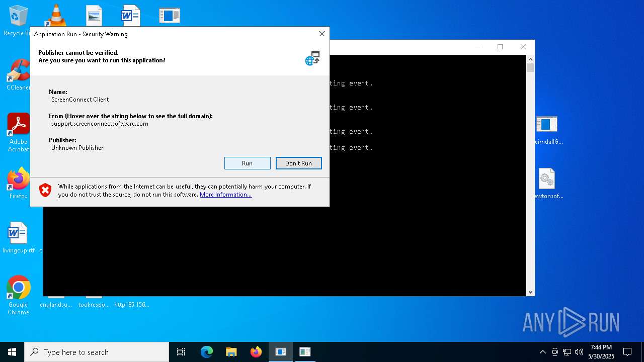Open the notification center icon
Viewport: 644px width, 362px height.
coord(627,352)
